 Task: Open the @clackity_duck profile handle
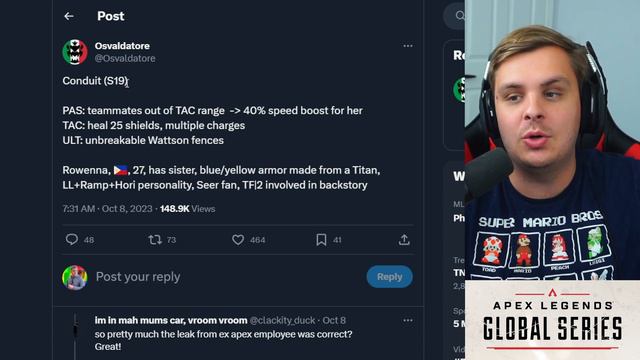tap(282, 320)
